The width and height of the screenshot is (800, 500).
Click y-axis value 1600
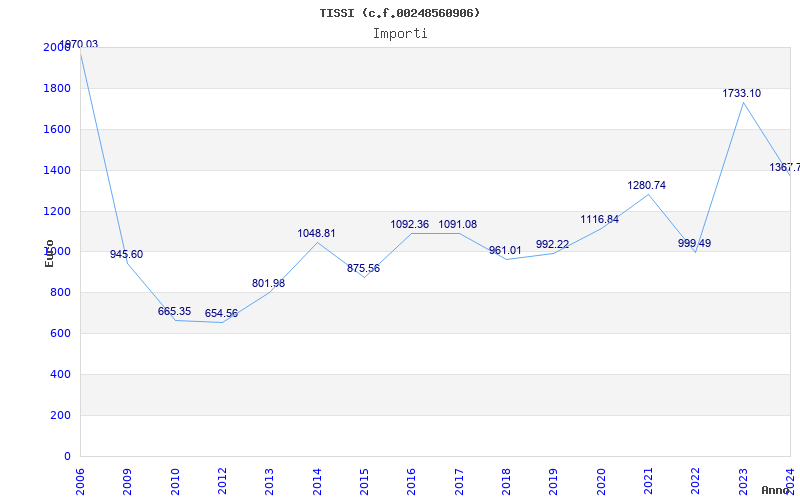coord(57,129)
